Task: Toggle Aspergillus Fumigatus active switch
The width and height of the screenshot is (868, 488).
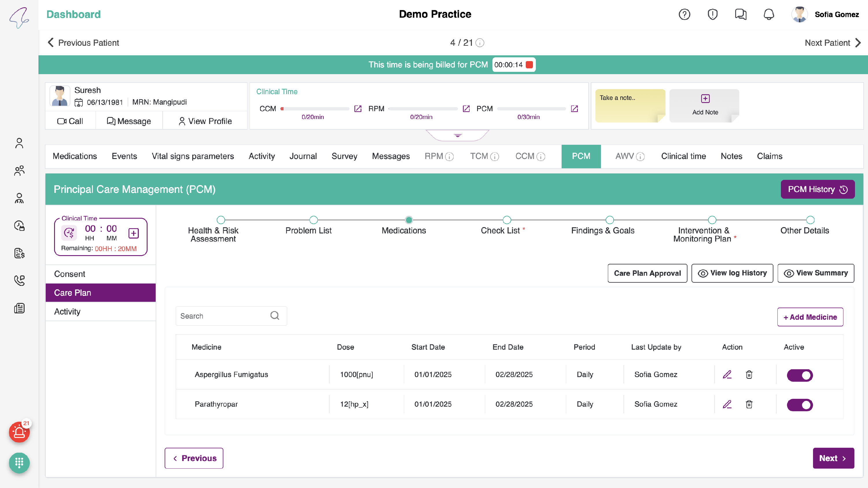Action: [x=800, y=375]
